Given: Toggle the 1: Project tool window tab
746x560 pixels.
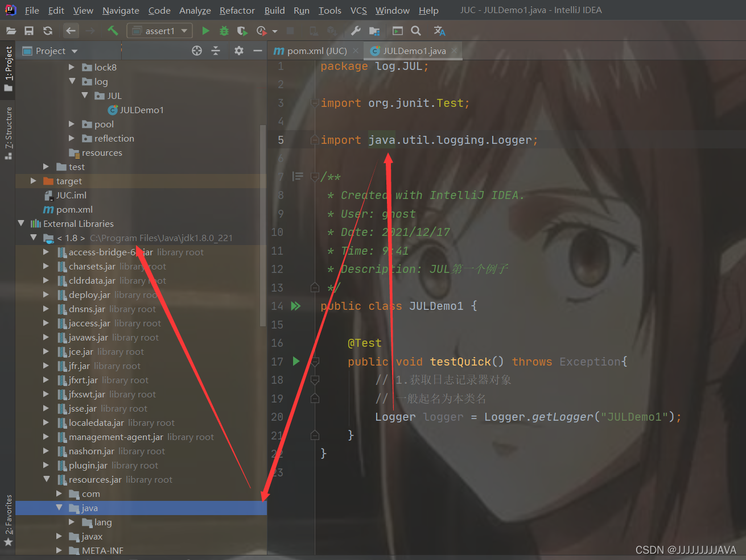Looking at the screenshot, I should [x=8, y=69].
